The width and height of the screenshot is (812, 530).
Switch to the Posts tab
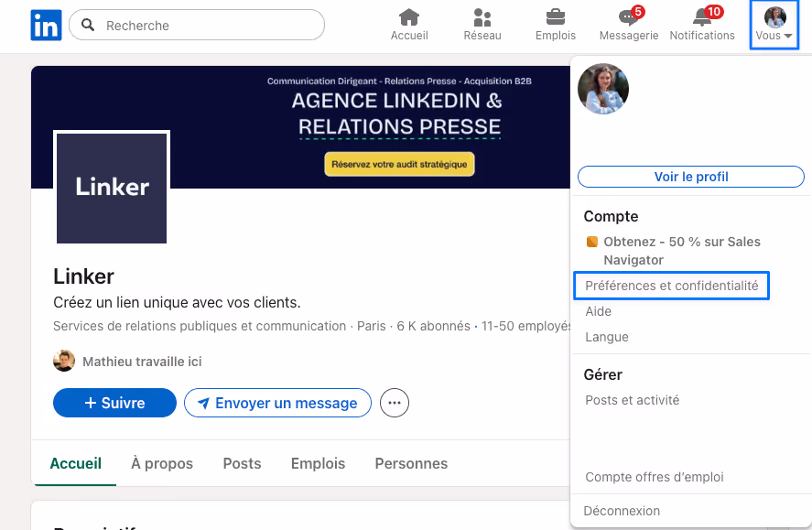(242, 463)
